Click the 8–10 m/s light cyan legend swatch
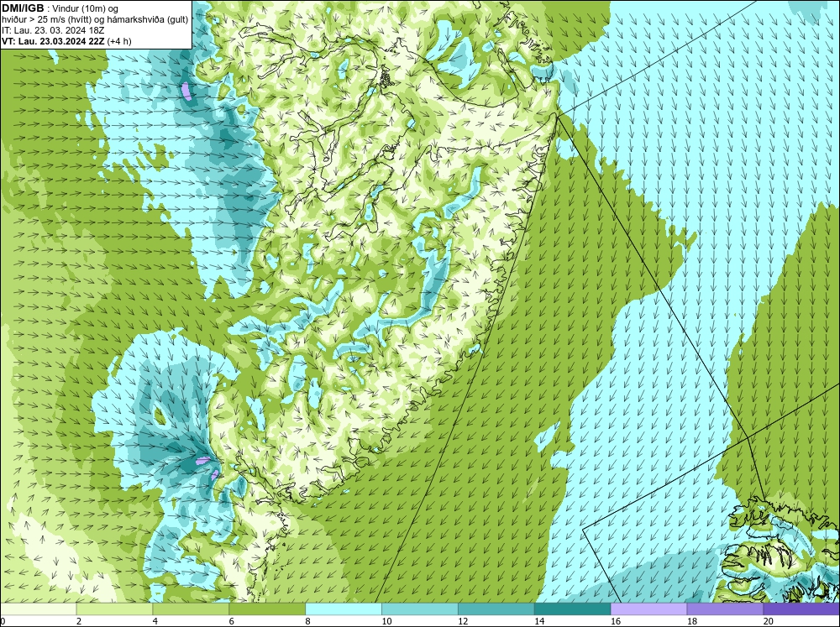Screen dimensions: 840x627 coord(344,609)
